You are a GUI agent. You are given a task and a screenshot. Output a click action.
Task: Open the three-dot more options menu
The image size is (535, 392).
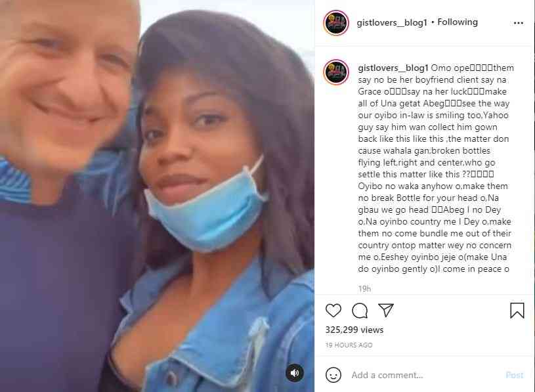click(x=519, y=23)
